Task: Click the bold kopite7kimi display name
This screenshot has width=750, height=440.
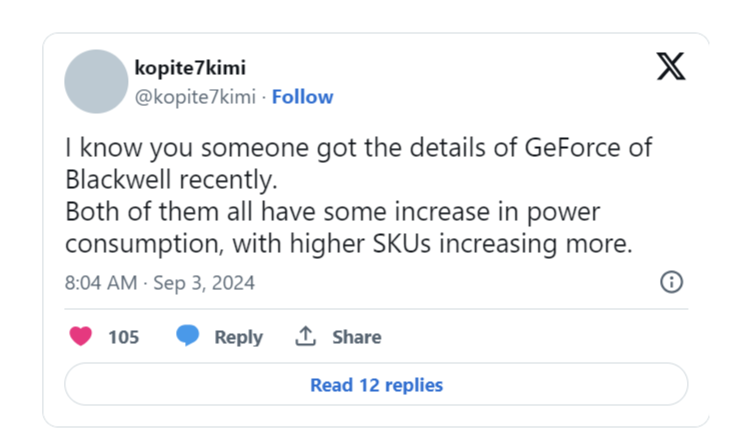Action: 190,67
